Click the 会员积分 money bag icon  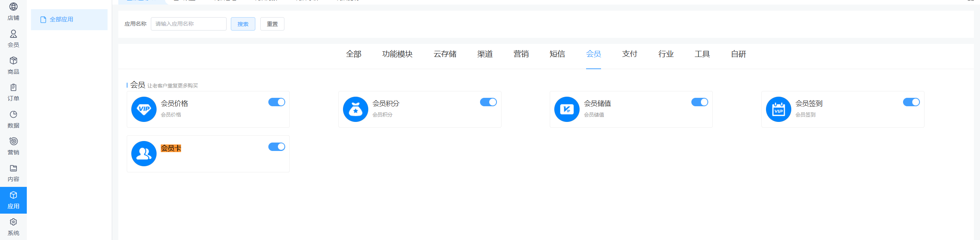[x=356, y=109]
